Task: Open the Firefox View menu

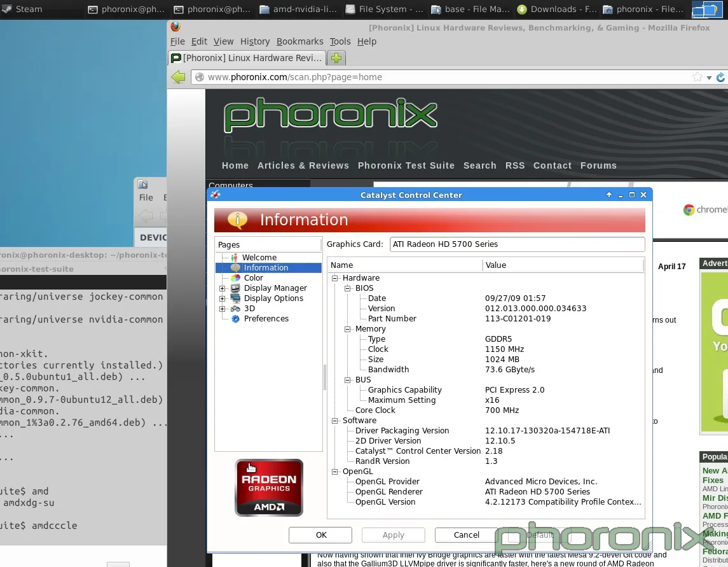Action: [x=223, y=41]
